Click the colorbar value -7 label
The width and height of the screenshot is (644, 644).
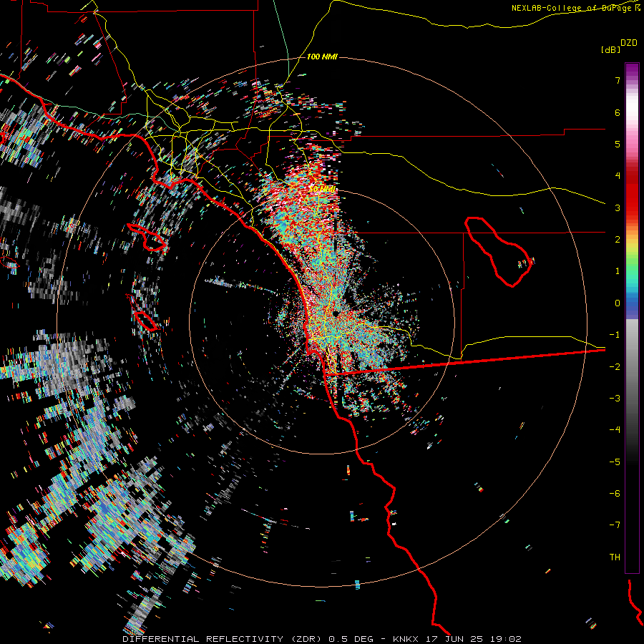click(615, 525)
